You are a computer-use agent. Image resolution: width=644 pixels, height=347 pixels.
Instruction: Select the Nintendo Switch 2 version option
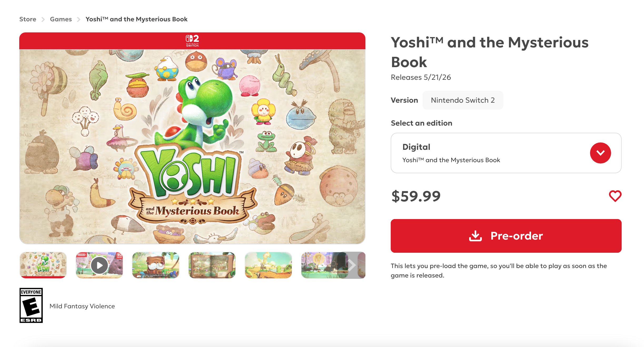463,100
